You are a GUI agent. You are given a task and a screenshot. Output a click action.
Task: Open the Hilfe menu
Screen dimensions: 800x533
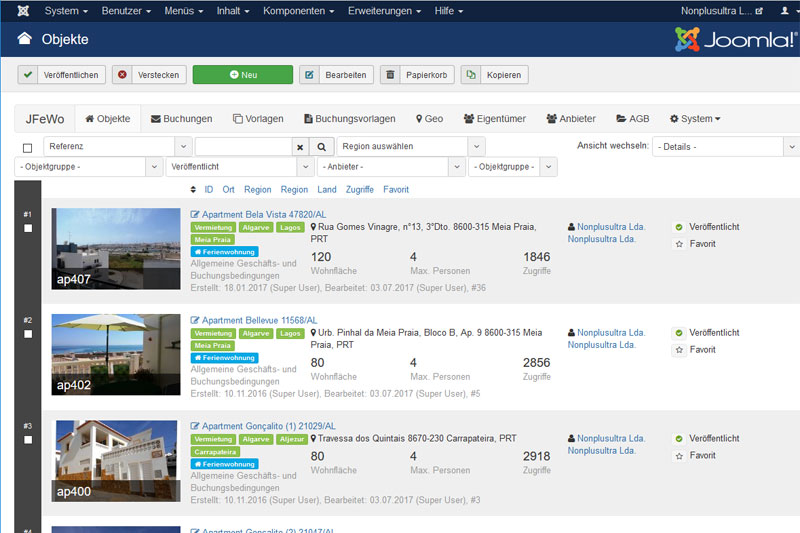point(448,11)
